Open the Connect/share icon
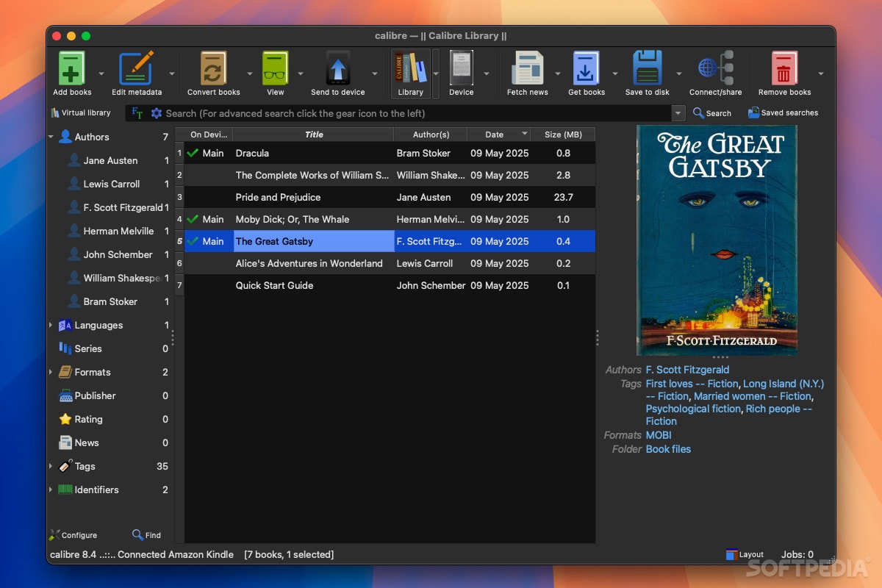This screenshot has height=588, width=882. [715, 69]
